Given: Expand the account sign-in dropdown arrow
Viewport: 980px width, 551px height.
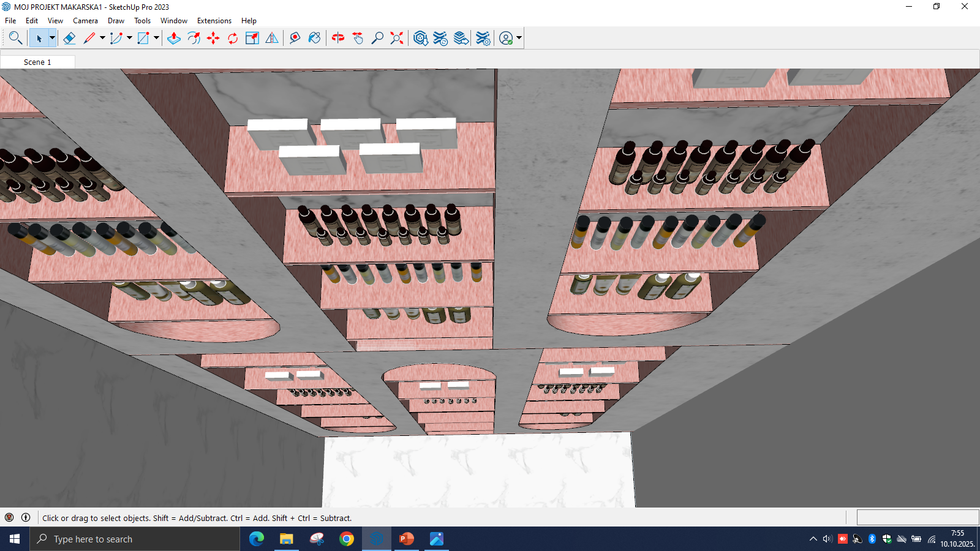Looking at the screenshot, I should tap(519, 38).
